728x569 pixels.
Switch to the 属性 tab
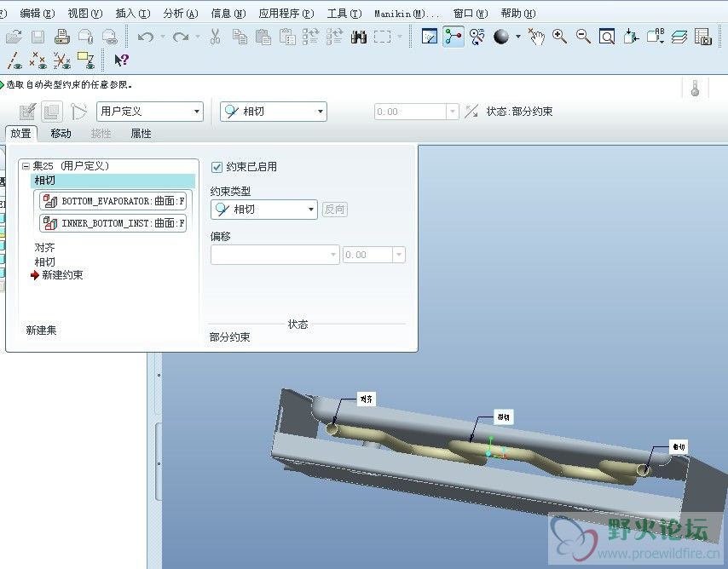(141, 134)
